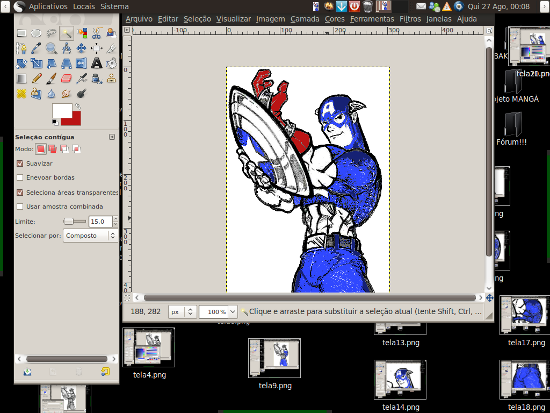This screenshot has height=413, width=550.
Task: Open the Cores menu
Action: (x=335, y=19)
